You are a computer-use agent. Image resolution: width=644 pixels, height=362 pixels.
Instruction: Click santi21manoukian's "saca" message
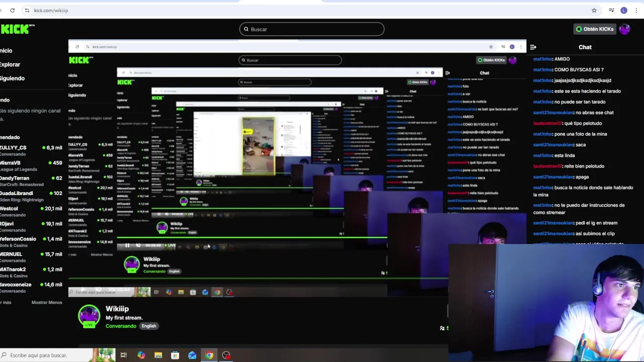coord(581,145)
